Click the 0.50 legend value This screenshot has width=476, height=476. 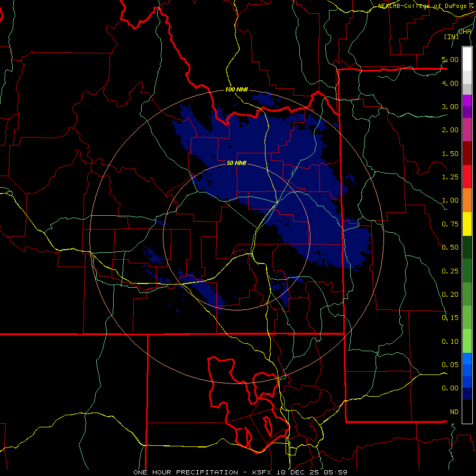pyautogui.click(x=450, y=248)
